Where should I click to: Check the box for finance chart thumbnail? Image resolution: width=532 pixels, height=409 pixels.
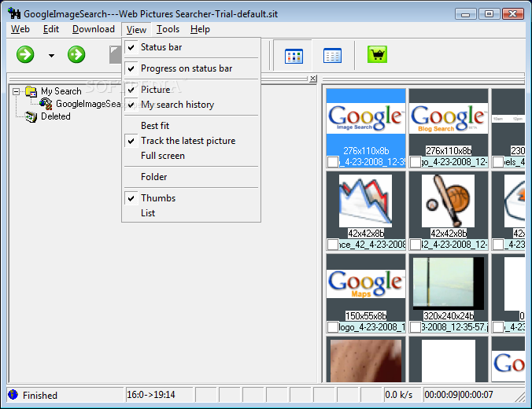[333, 245]
